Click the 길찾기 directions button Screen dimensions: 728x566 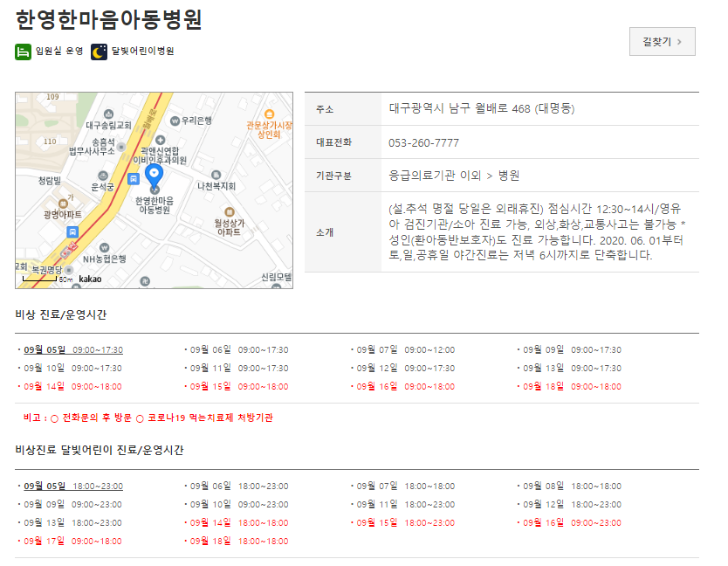(x=662, y=42)
